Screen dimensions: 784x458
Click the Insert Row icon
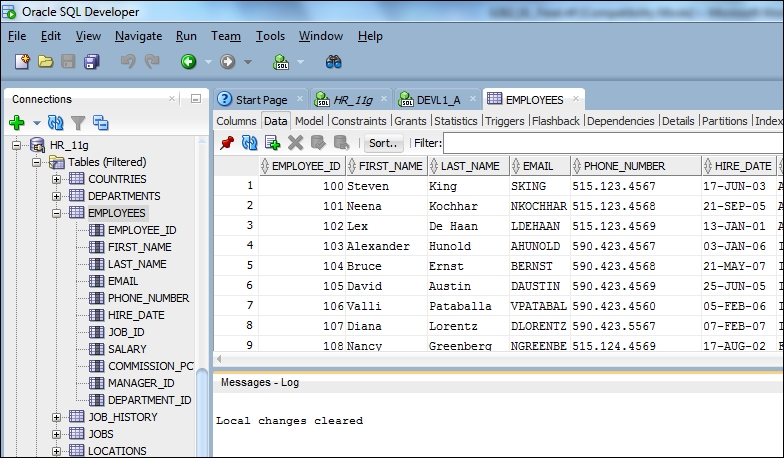pos(272,143)
